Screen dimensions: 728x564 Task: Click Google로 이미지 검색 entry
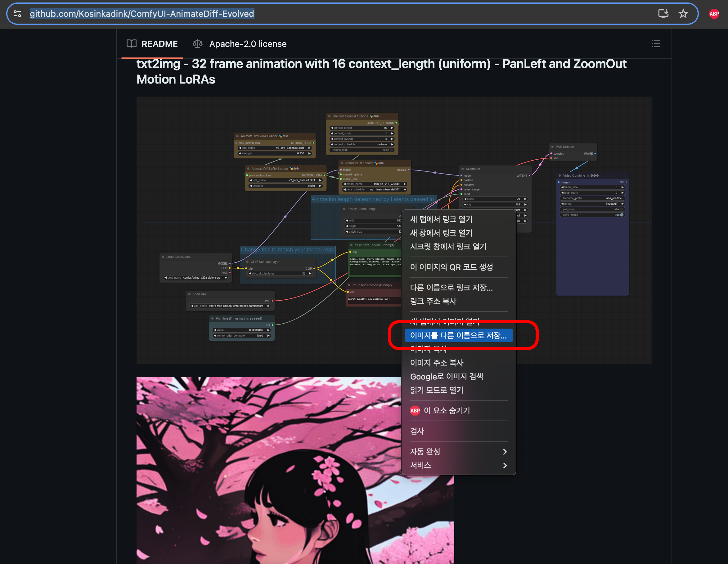point(446,376)
